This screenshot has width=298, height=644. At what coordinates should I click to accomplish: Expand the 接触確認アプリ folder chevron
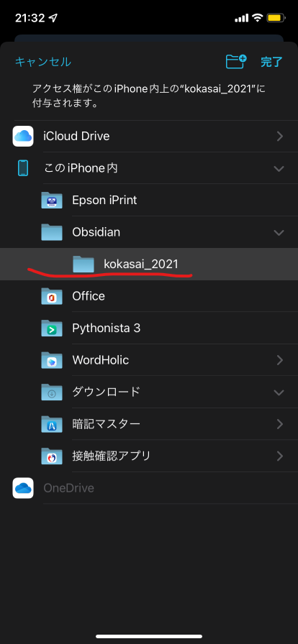[x=280, y=456]
